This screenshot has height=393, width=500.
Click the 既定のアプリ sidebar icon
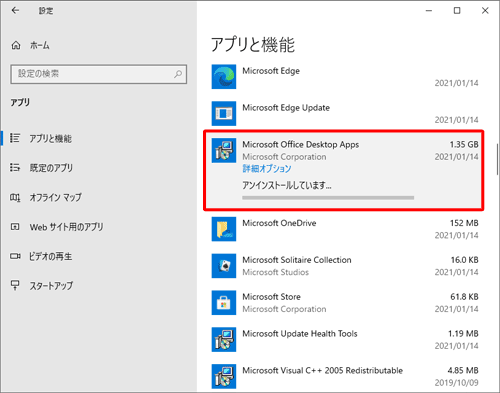pyautogui.click(x=15, y=167)
